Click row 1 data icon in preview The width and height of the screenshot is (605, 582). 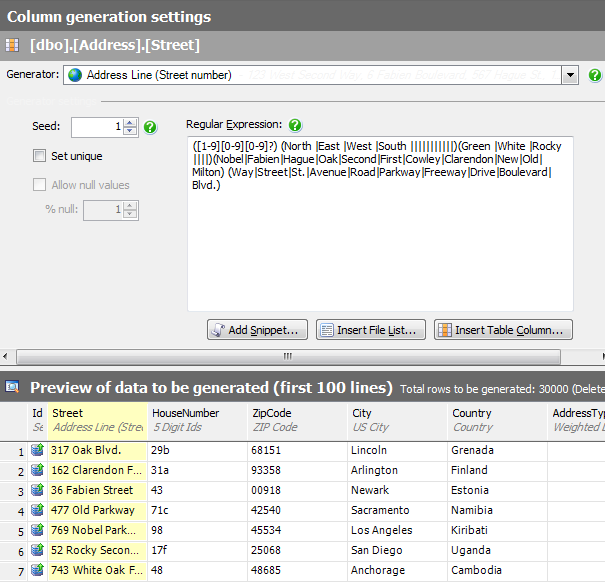pos(38,450)
